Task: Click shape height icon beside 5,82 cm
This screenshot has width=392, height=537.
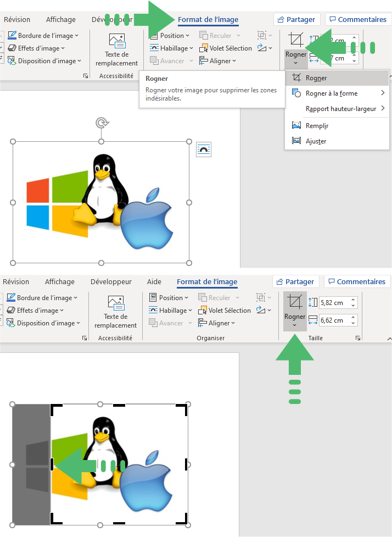Action: 312,302
